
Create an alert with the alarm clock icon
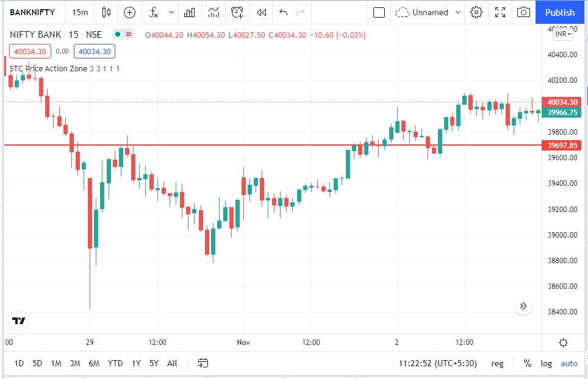click(x=237, y=12)
